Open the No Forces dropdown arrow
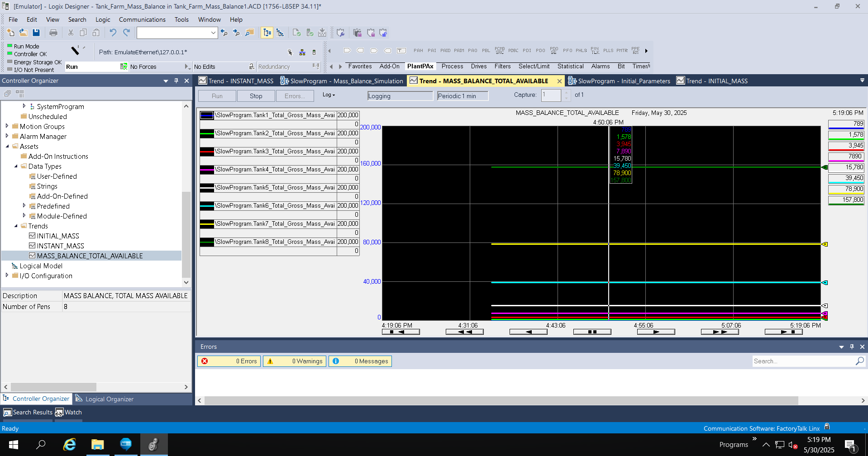The width and height of the screenshot is (868, 456). tap(187, 66)
